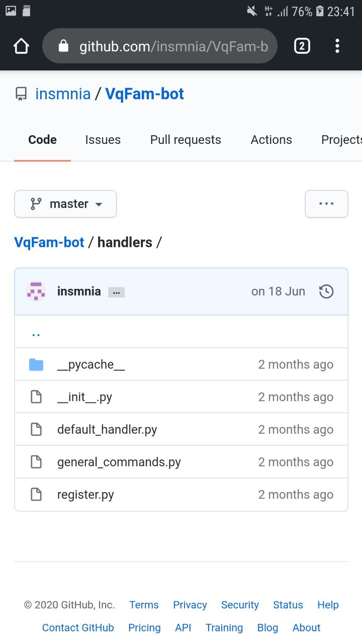Open the Security footer link
The width and height of the screenshot is (362, 644).
coord(240,605)
